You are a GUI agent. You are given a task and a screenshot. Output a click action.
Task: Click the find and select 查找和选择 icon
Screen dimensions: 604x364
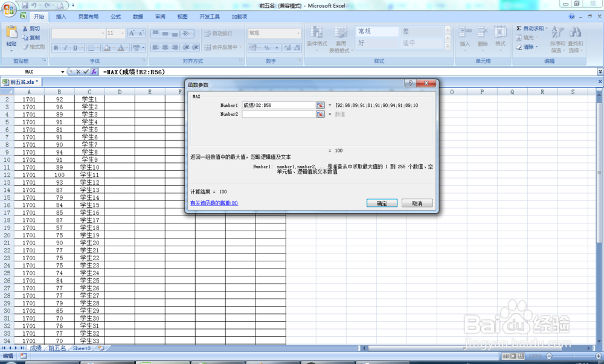click(x=575, y=33)
